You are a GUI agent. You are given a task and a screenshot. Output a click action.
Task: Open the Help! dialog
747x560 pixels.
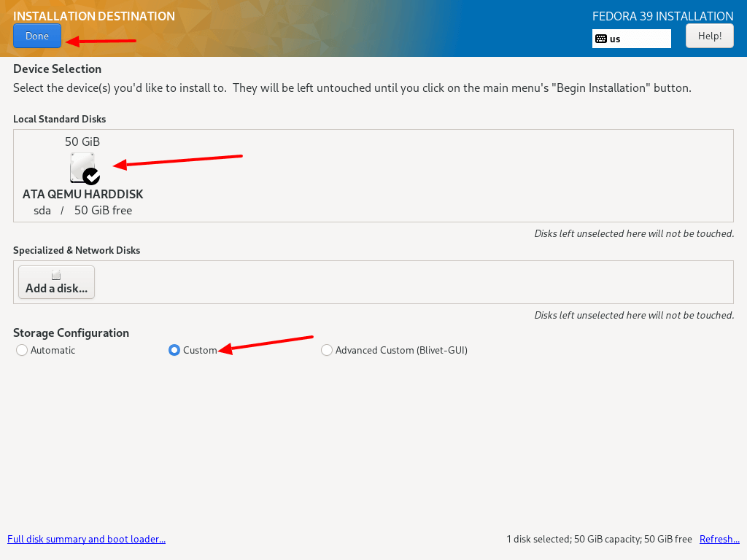point(709,36)
